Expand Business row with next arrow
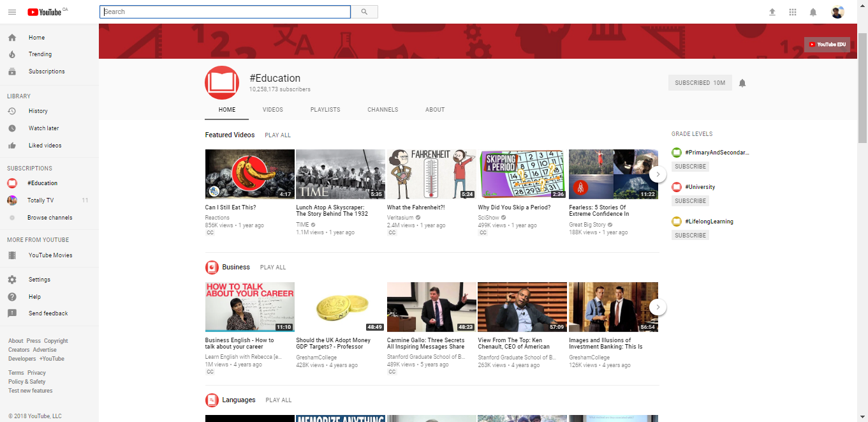The height and width of the screenshot is (422, 868). (x=658, y=307)
